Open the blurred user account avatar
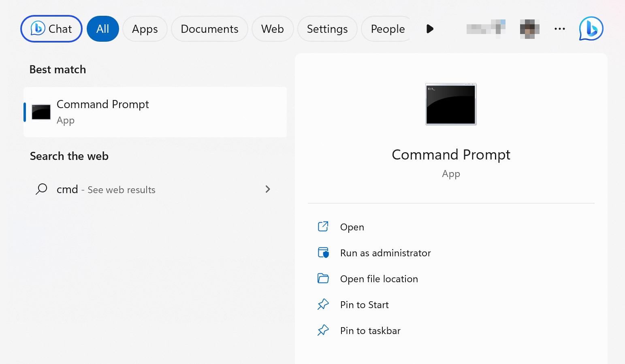 (x=530, y=29)
